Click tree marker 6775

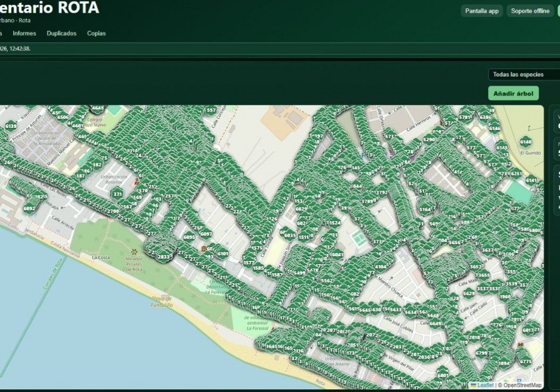click(526, 361)
